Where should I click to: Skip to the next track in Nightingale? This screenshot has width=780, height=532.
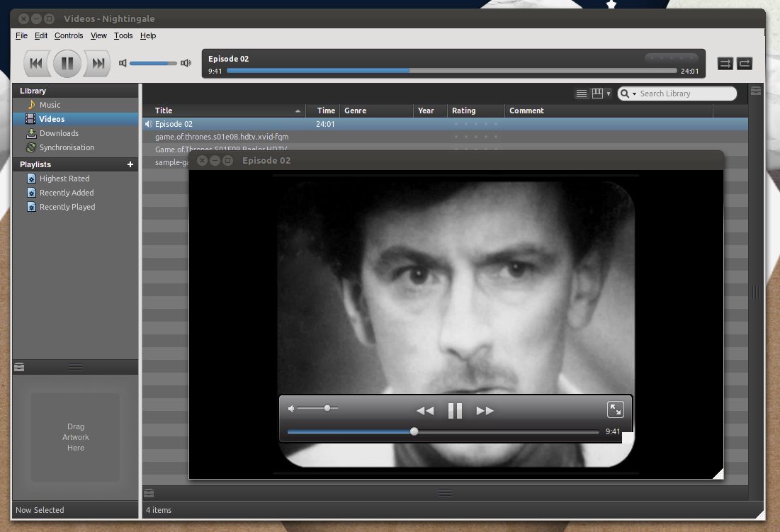point(98,63)
